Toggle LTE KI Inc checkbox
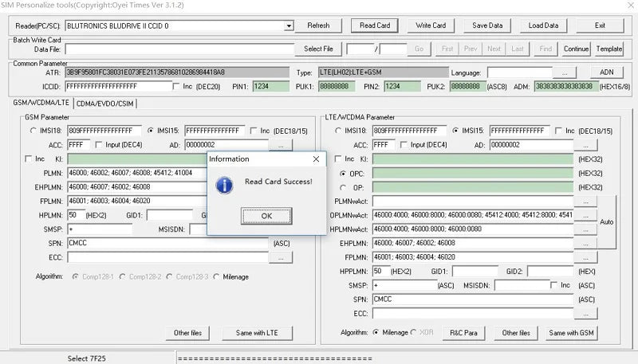638x364 pixels. [337, 159]
